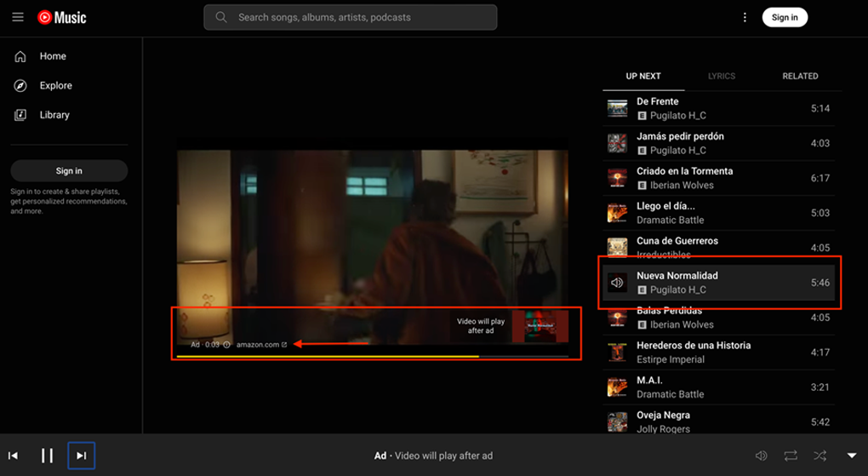Open the Library section
868x476 pixels.
tap(54, 115)
